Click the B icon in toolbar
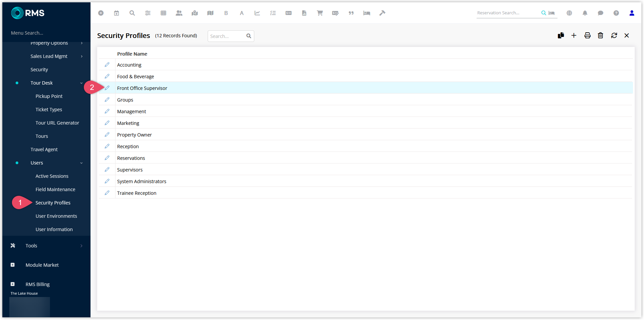This screenshot has height=320, width=644. (x=226, y=13)
